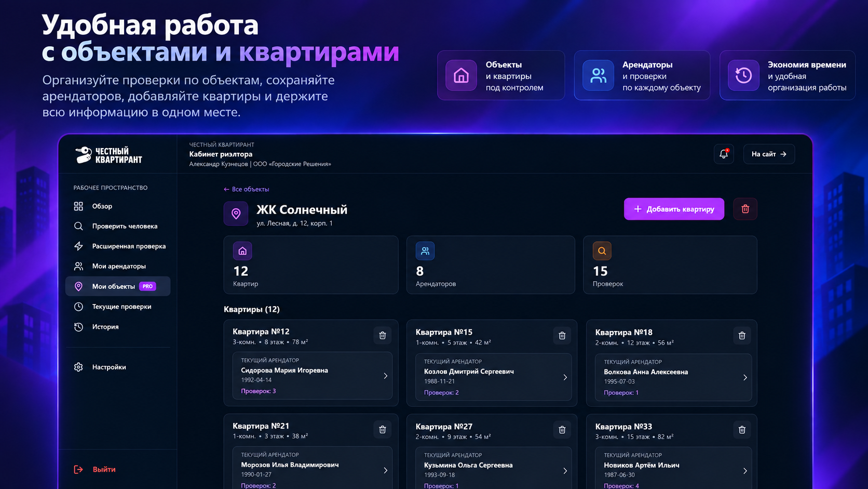This screenshot has width=868, height=489.
Task: Go back via Все объекты link
Action: point(247,189)
